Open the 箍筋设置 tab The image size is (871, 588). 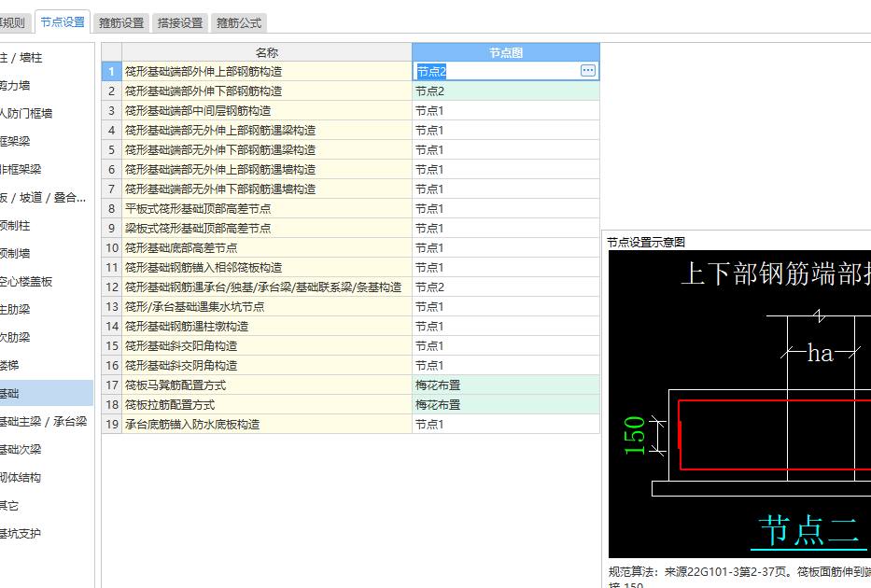[121, 22]
